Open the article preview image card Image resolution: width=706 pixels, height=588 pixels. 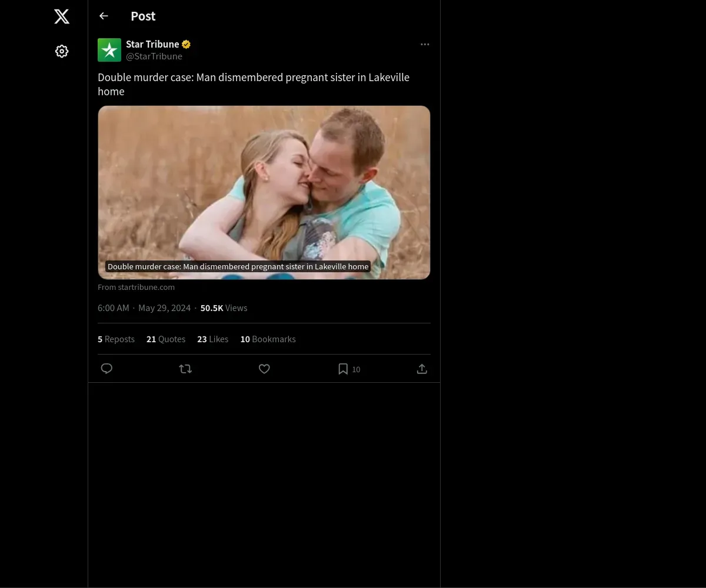[x=264, y=192]
